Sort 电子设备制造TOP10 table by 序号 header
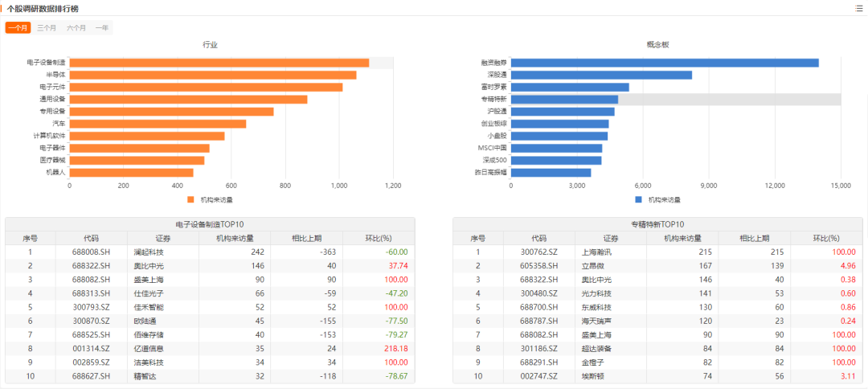 (x=31, y=238)
